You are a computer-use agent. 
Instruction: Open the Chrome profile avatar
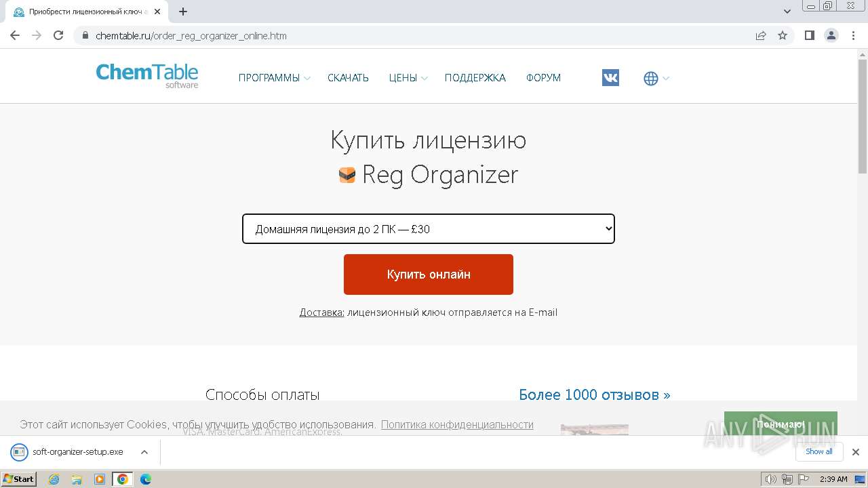[831, 35]
